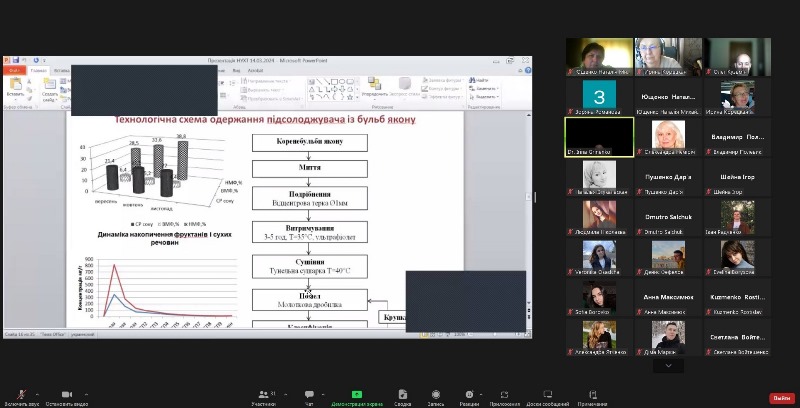Open the File tab in PowerPoint
800x408 pixels.
click(x=14, y=71)
